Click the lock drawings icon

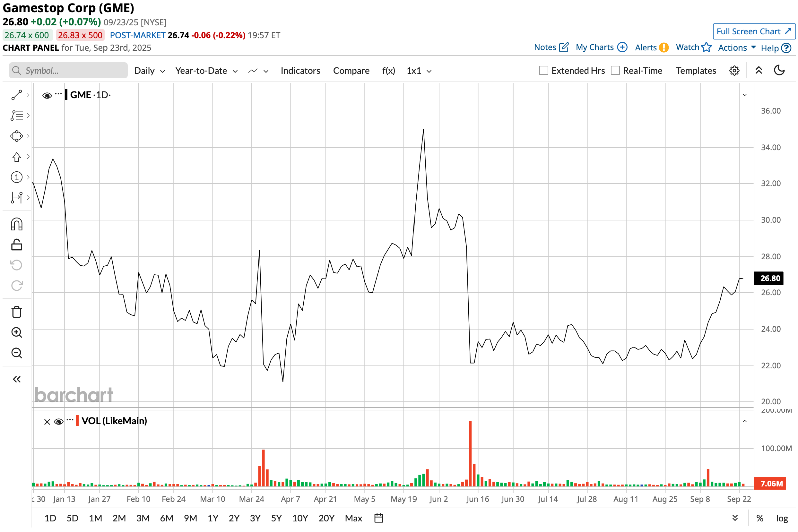tap(17, 245)
